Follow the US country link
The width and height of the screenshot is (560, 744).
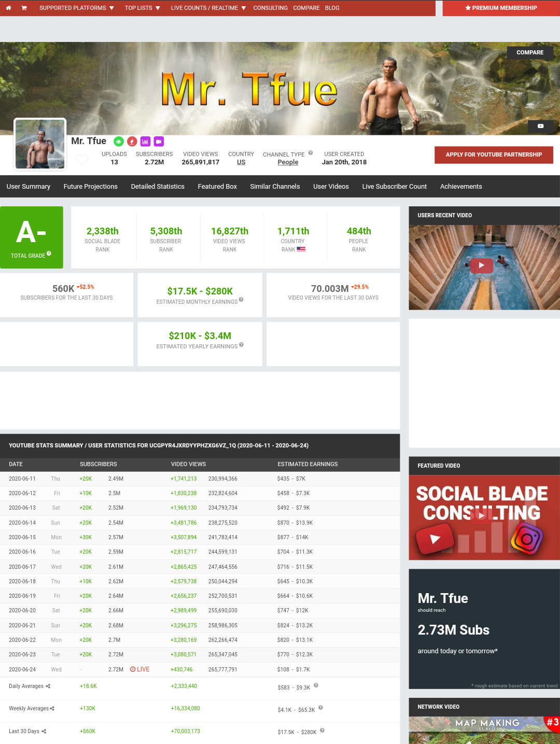(x=241, y=162)
